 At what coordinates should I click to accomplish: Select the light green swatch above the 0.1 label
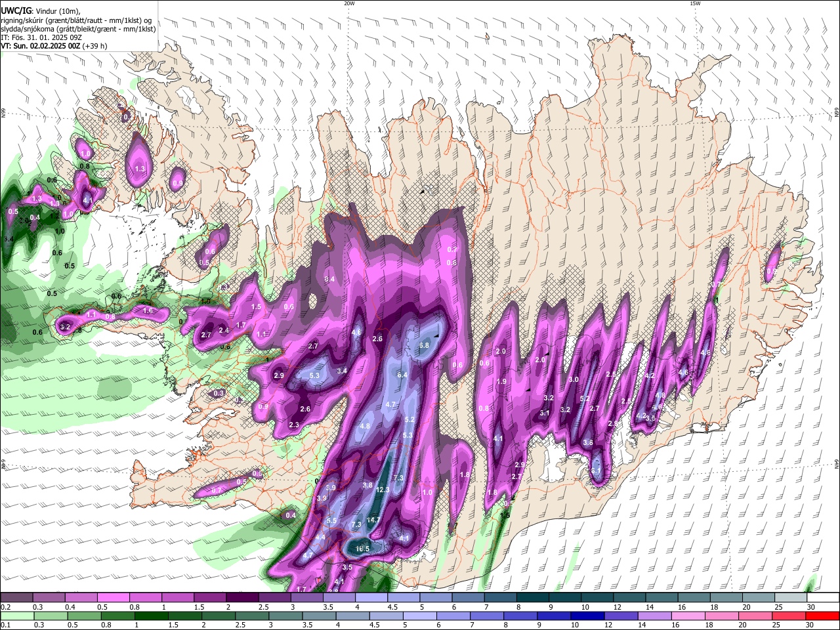pos(17,616)
